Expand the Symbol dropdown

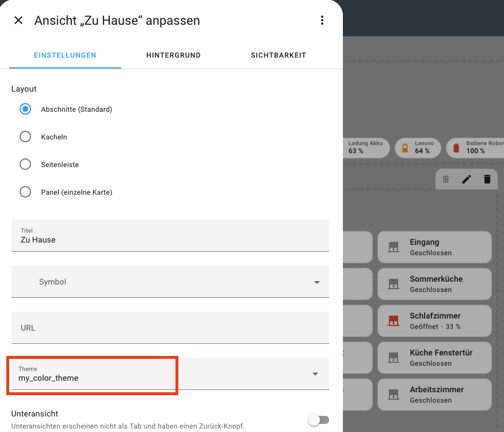316,282
